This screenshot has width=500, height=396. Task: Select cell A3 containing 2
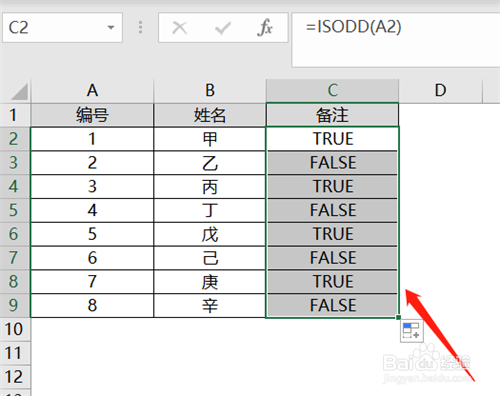point(92,163)
